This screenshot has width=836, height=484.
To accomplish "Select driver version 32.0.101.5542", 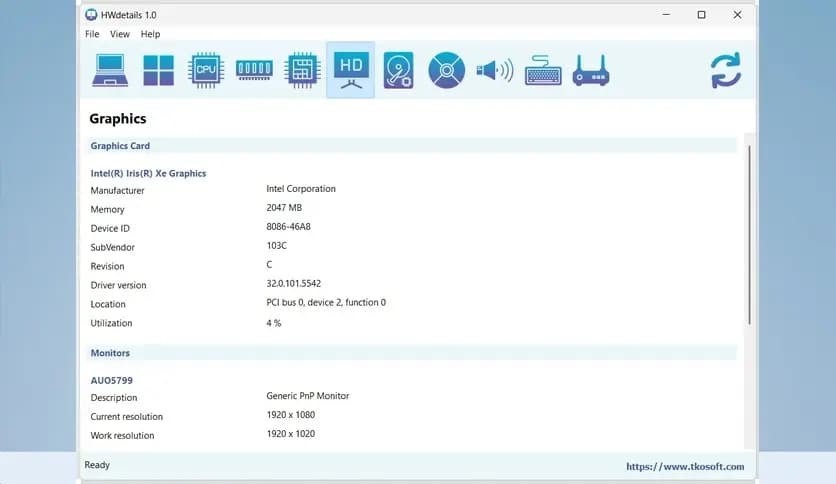I will pyautogui.click(x=294, y=284).
